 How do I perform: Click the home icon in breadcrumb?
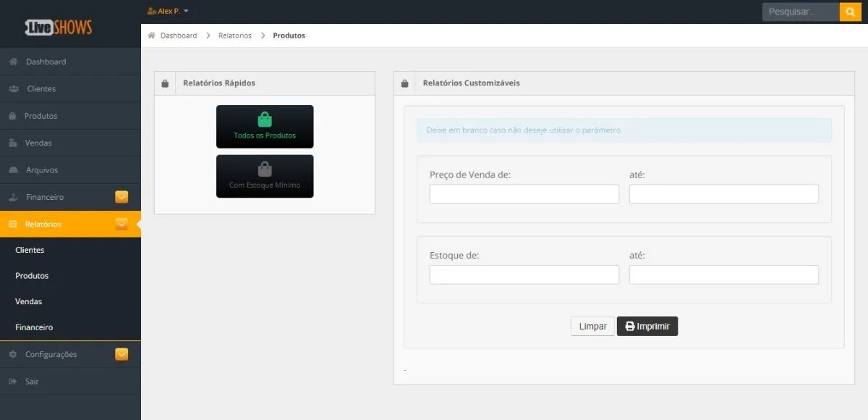pos(152,35)
